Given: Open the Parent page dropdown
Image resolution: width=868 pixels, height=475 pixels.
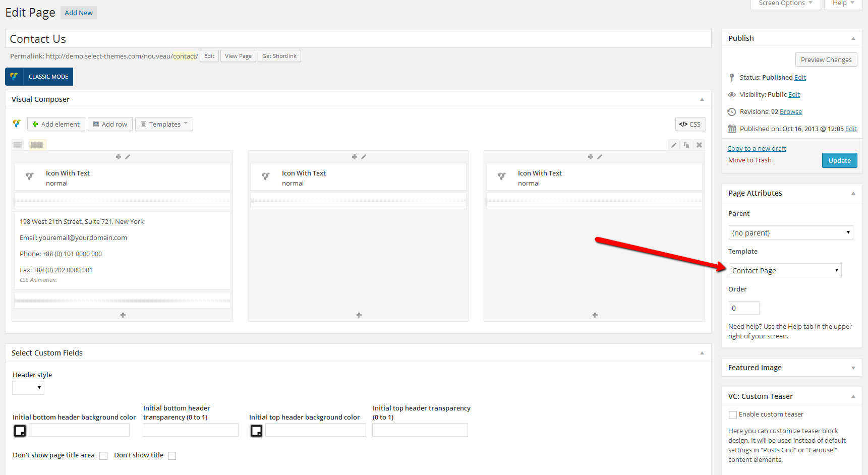Looking at the screenshot, I should click(790, 233).
